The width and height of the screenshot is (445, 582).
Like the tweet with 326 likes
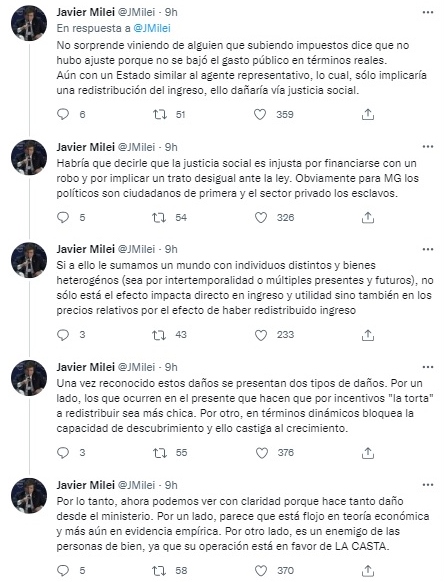261,218
